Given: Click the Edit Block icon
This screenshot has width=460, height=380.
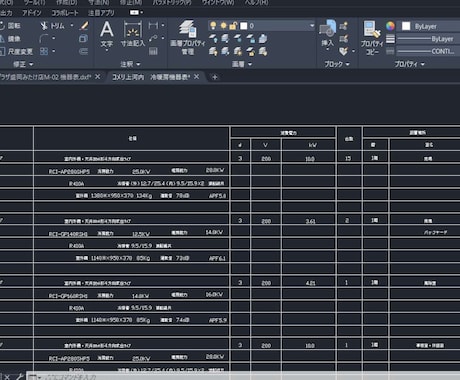Looking at the screenshot, I should point(343,39).
